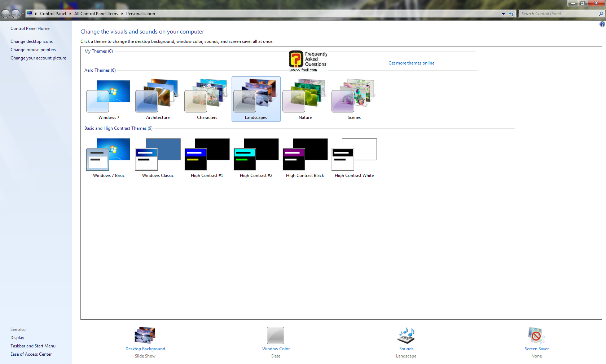Apply High Contrast White theme
Screen dimensions: 606x364
[x=354, y=157]
